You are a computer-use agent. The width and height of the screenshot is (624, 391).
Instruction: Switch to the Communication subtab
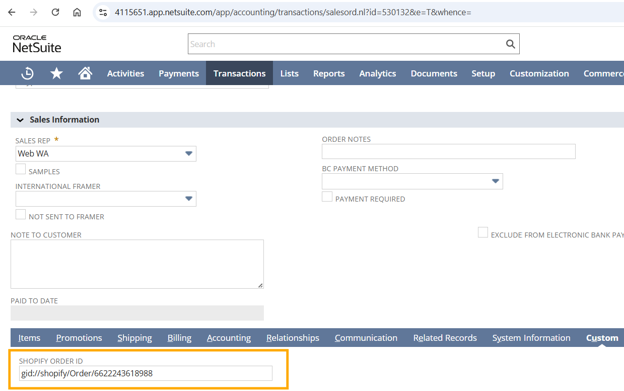pyautogui.click(x=366, y=338)
